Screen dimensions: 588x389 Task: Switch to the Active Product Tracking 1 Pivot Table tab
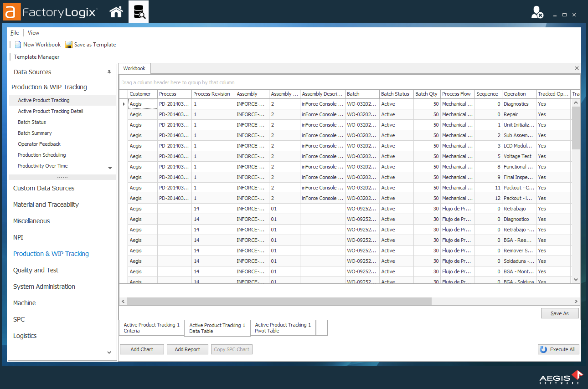click(x=283, y=328)
